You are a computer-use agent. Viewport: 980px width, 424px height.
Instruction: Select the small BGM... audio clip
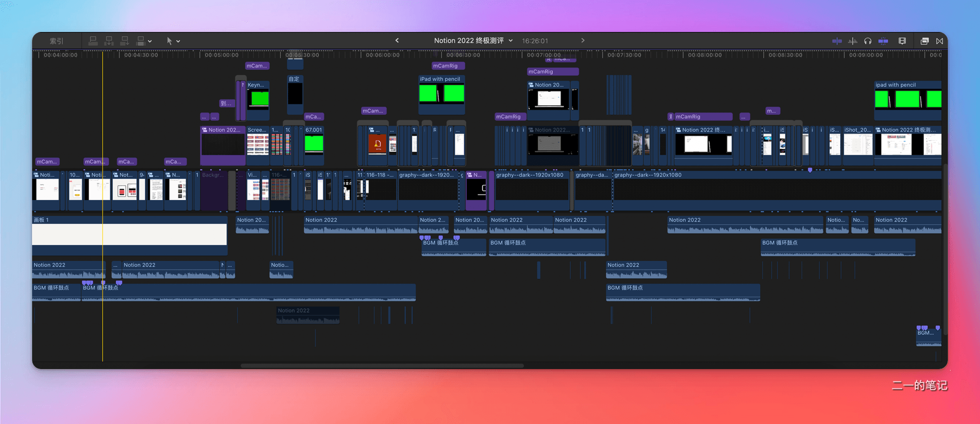point(929,337)
